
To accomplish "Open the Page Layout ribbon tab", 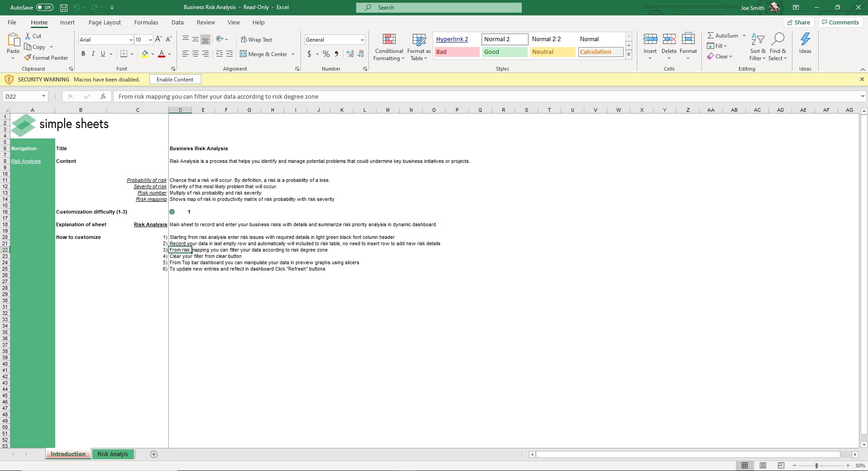I will click(x=105, y=22).
